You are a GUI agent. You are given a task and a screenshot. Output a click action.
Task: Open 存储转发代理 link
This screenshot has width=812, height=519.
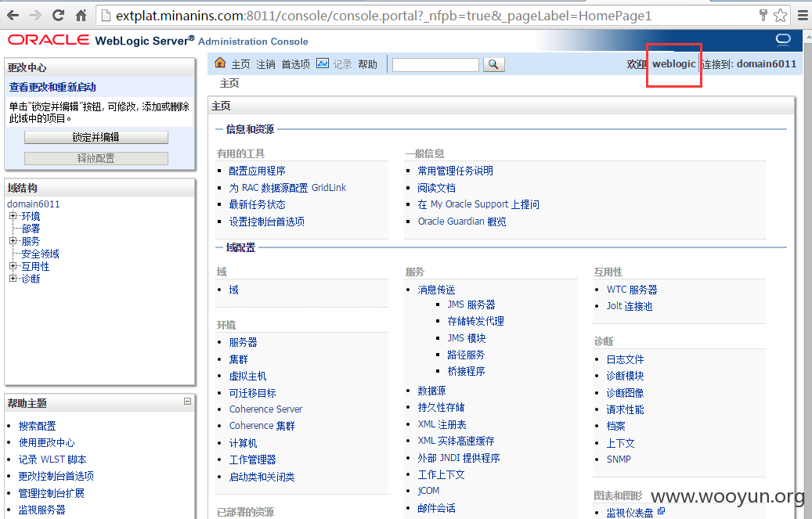475,321
